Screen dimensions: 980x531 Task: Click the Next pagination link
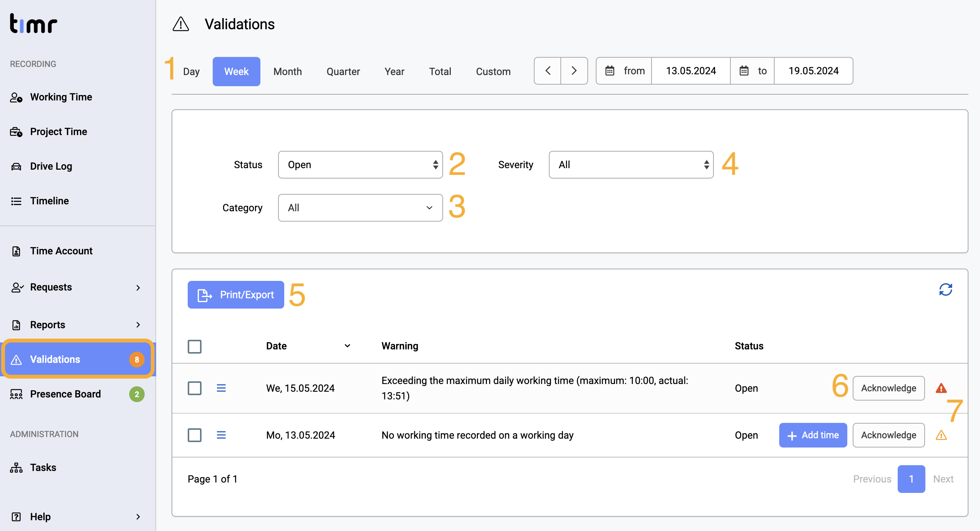pos(943,479)
